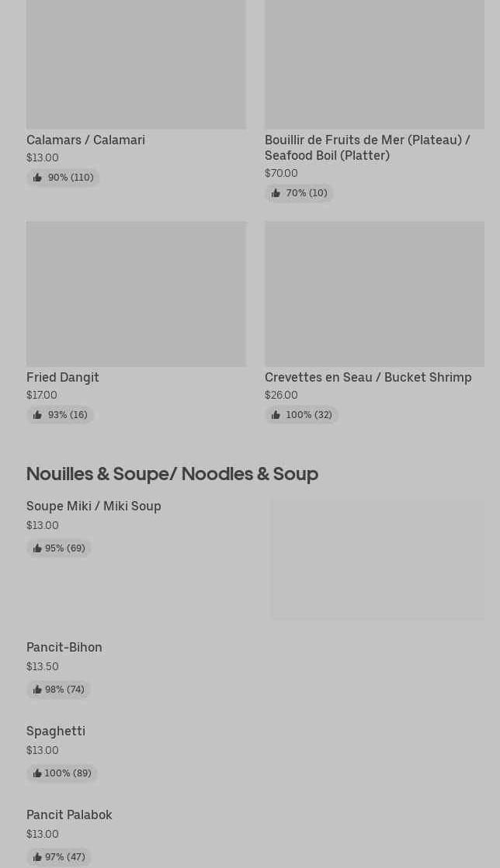Click thumbs-up icon on Seafood Boil rating
This screenshot has width=500, height=868.
[x=276, y=193]
